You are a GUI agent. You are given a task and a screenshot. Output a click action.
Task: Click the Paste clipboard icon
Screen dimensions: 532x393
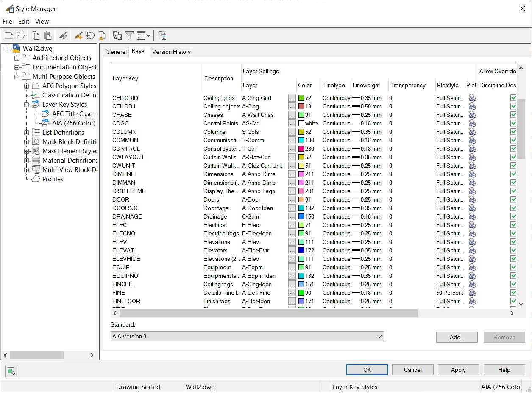coord(48,36)
